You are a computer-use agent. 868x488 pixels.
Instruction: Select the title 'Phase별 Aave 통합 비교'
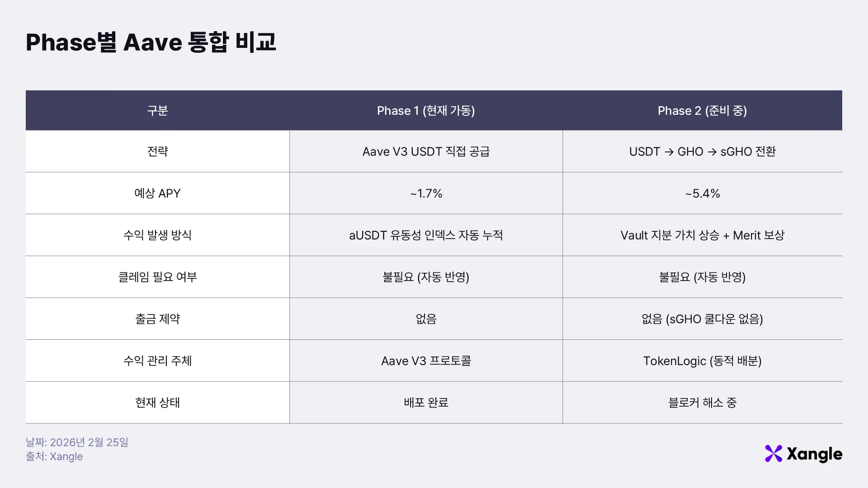(151, 42)
